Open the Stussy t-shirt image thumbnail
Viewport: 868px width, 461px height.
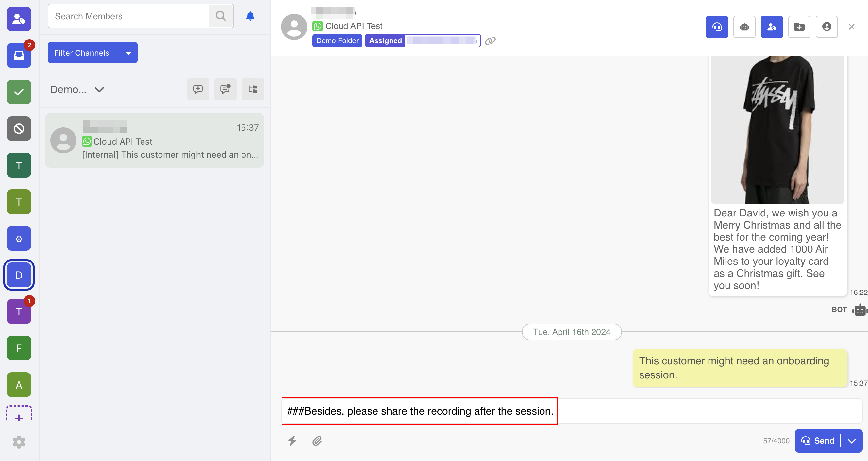[777, 130]
